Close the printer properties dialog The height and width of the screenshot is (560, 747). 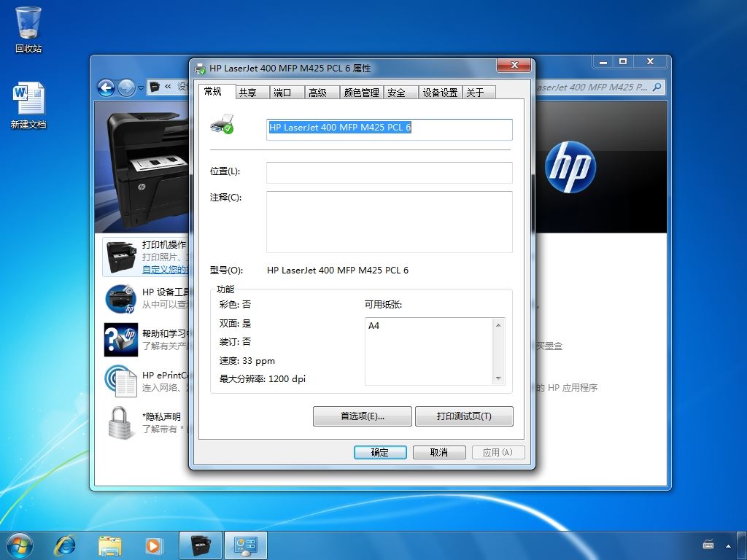514,65
